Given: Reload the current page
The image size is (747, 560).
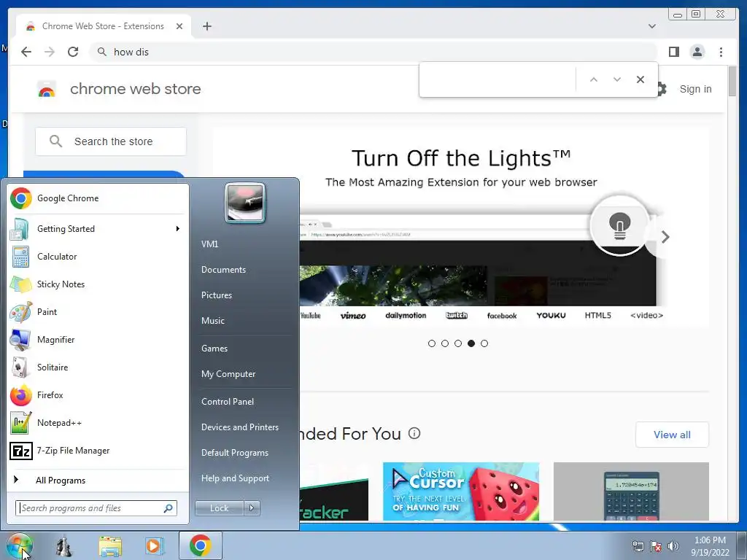Looking at the screenshot, I should tap(73, 52).
